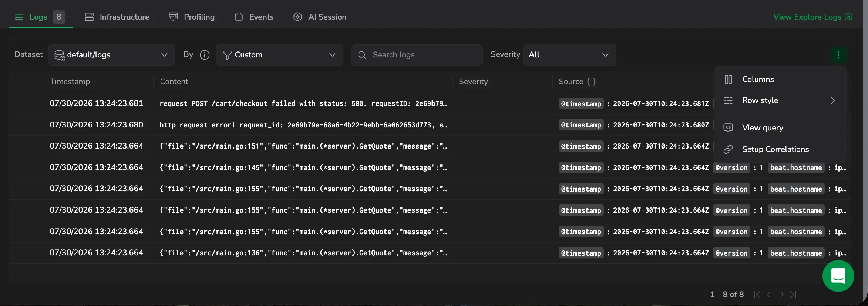Click the Source curly braces icon
868x306 pixels.
pos(591,82)
